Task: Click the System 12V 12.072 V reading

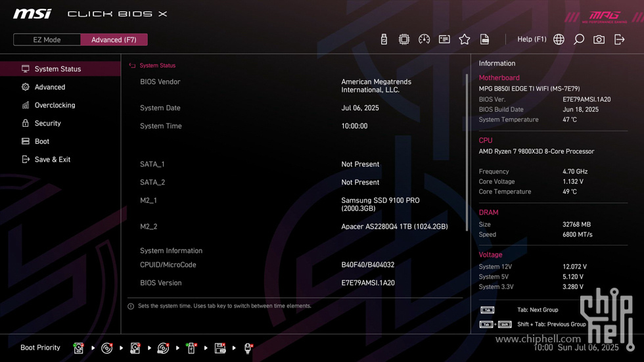Action: click(x=574, y=267)
